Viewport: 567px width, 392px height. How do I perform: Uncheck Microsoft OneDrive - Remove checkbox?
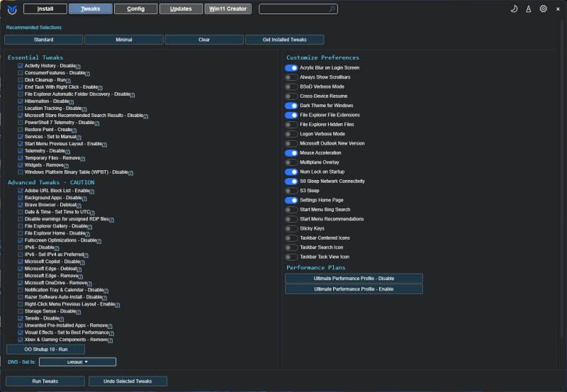(21, 283)
